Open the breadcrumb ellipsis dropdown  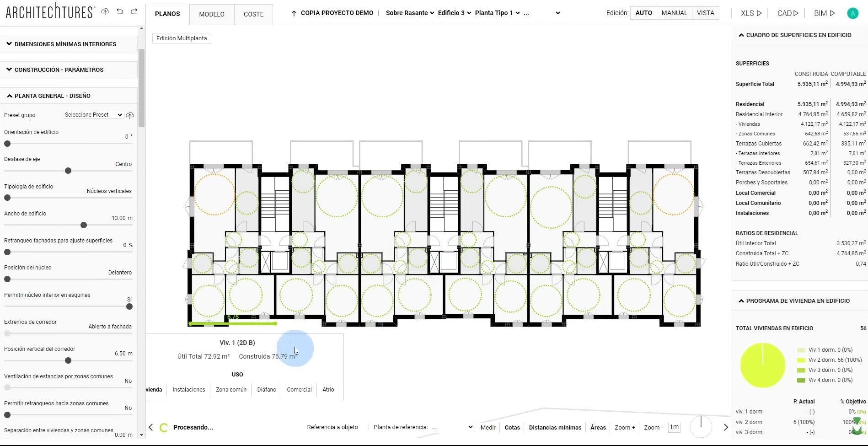(x=542, y=13)
